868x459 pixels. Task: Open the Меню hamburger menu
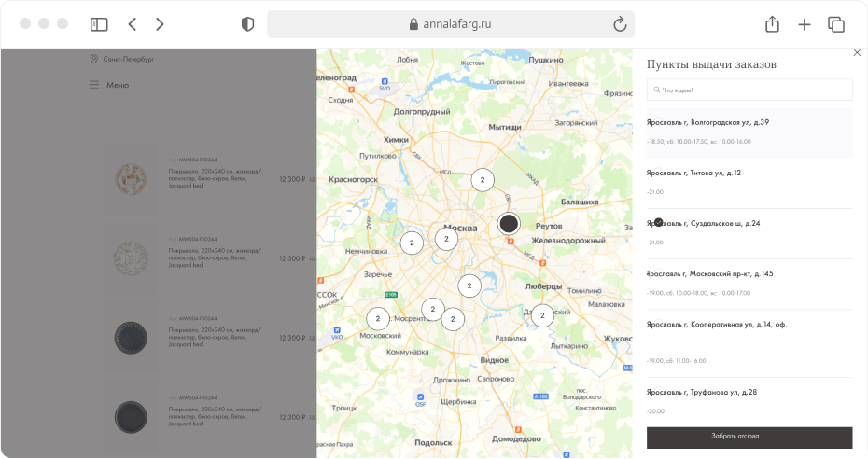109,85
